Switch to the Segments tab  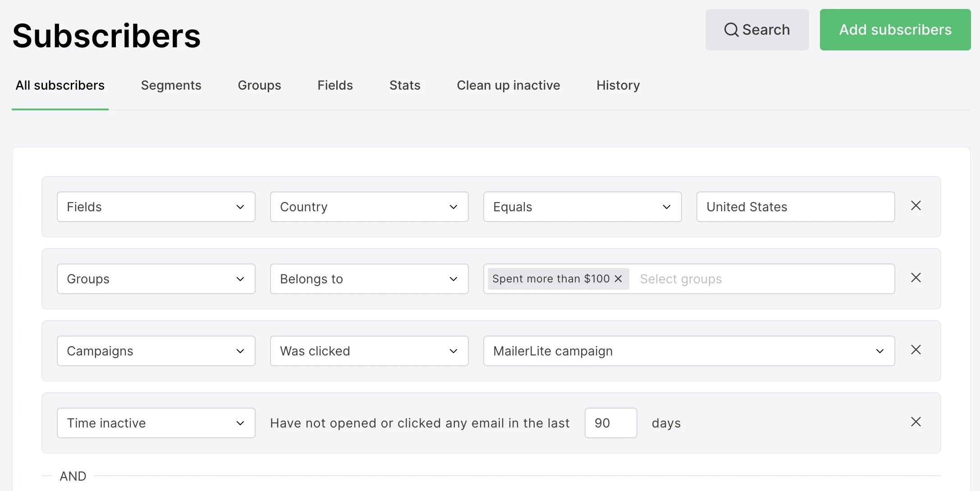click(x=171, y=86)
